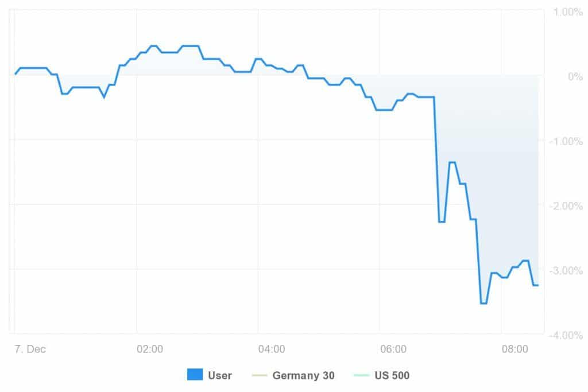This screenshot has width=588, height=392.
Task: Select the 04:00 time axis label
Action: 272,349
